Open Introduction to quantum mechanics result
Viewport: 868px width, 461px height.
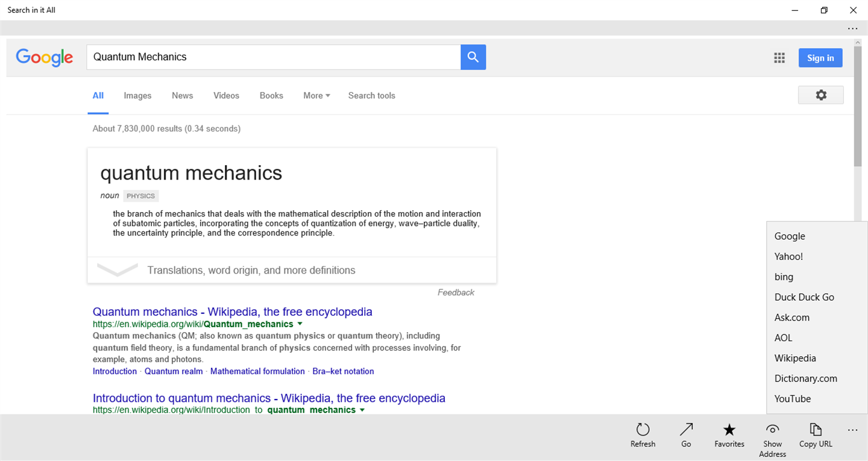(x=269, y=398)
